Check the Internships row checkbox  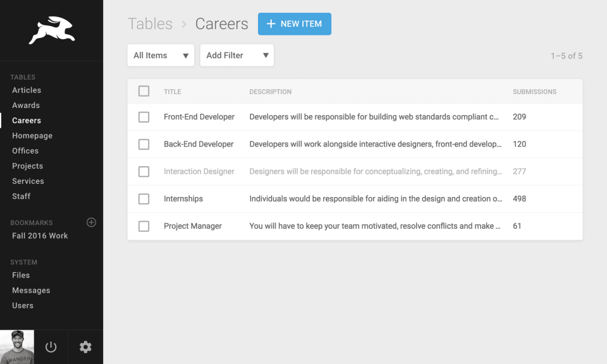pyautogui.click(x=144, y=198)
